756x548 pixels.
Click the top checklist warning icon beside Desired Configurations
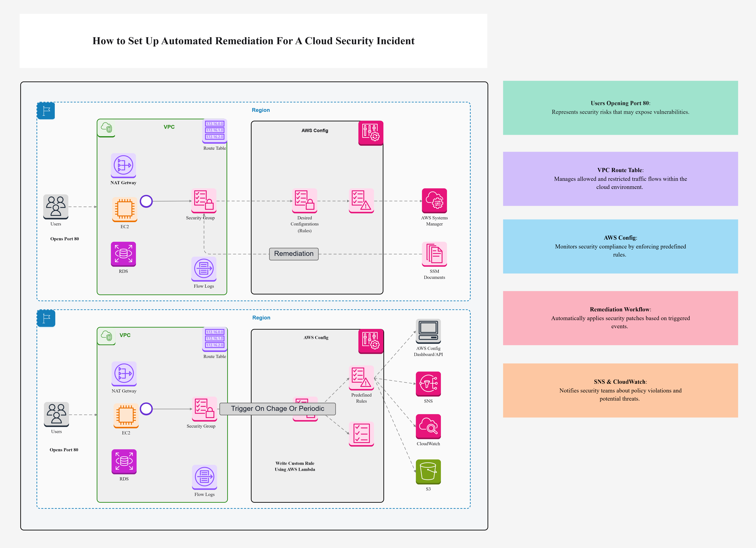[361, 201]
